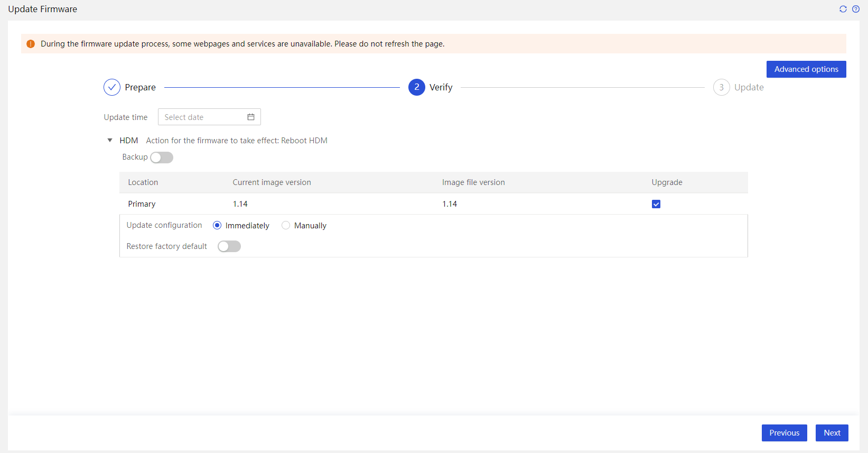This screenshot has height=453, width=868.
Task: Click the current image version 1.14 cell
Action: click(240, 204)
